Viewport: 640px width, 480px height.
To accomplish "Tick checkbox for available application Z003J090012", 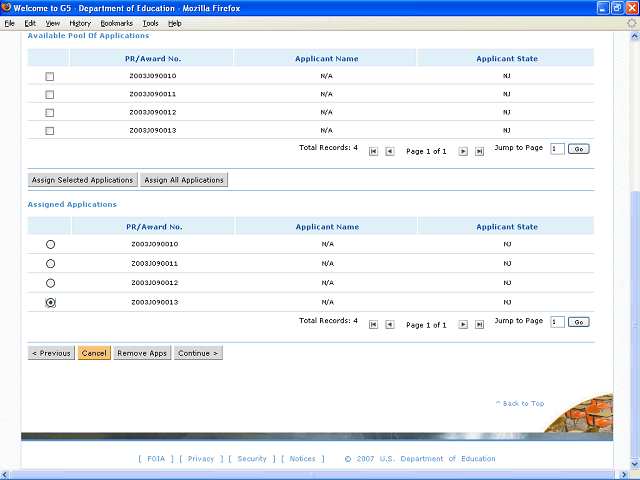I will click(50, 113).
